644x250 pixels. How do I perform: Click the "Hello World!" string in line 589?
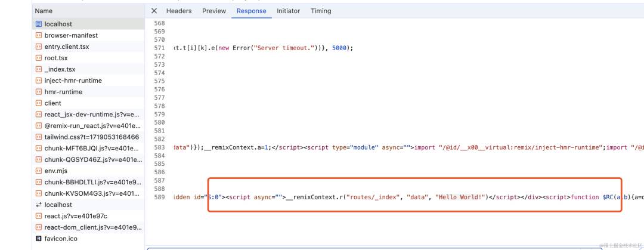pyautogui.click(x=460, y=197)
